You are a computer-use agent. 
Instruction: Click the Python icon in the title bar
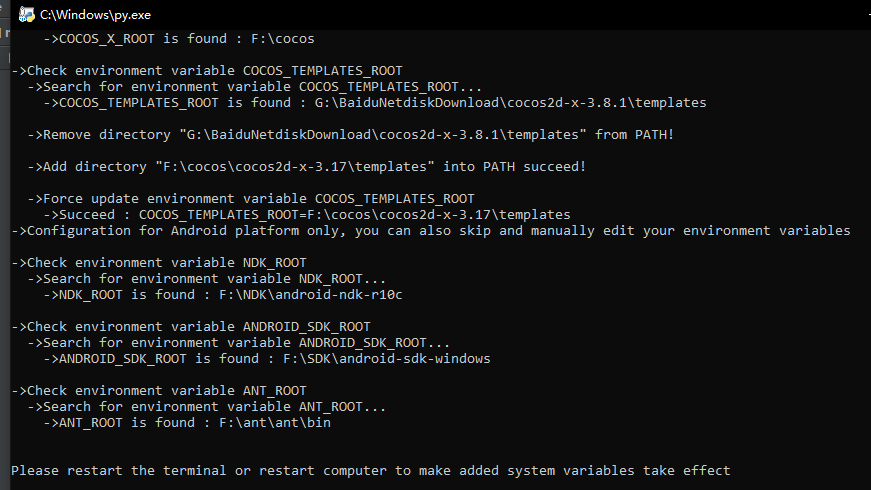point(27,14)
